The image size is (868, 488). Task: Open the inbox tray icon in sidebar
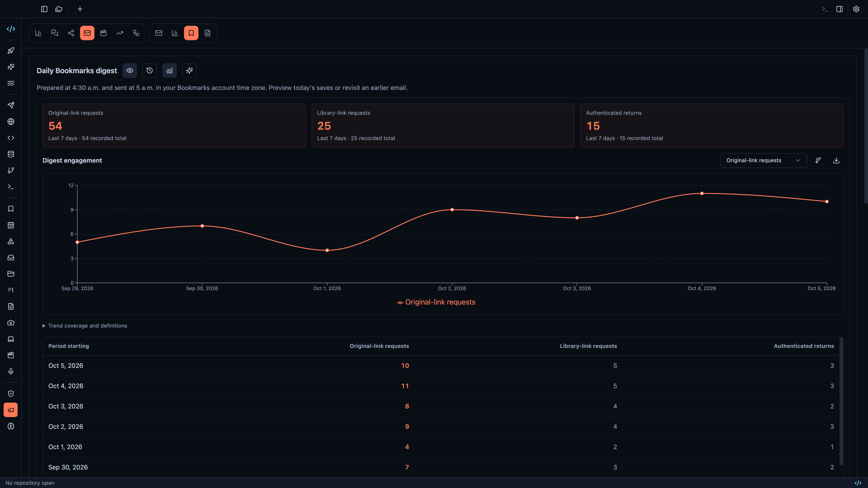(11, 258)
